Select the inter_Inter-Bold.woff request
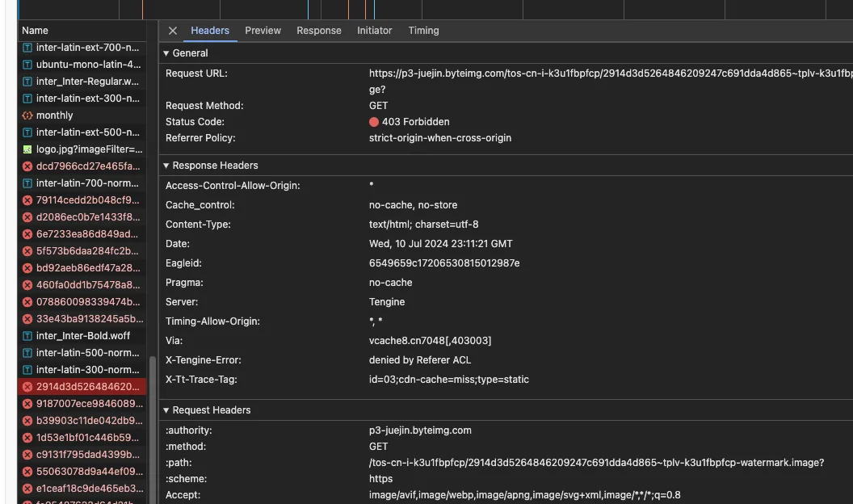853x504 pixels. (82, 336)
